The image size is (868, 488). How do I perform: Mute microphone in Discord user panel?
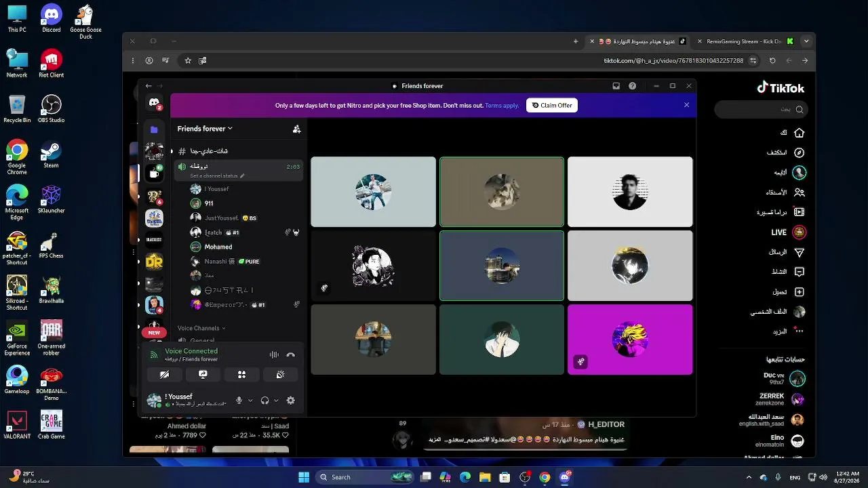coord(239,401)
